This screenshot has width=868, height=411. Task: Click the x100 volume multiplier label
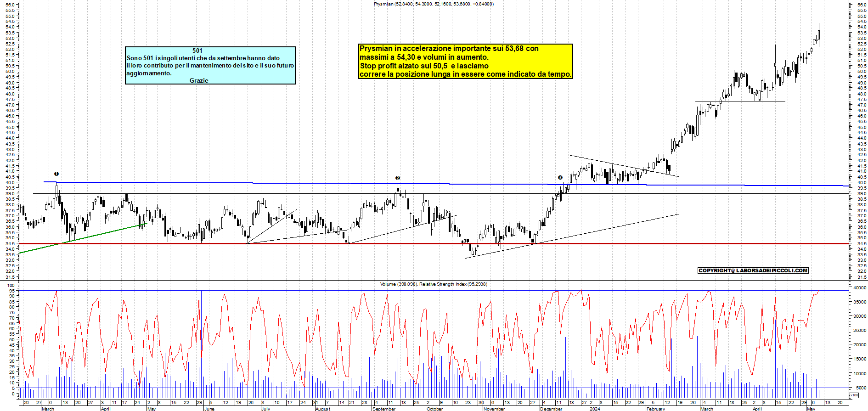[854, 395]
